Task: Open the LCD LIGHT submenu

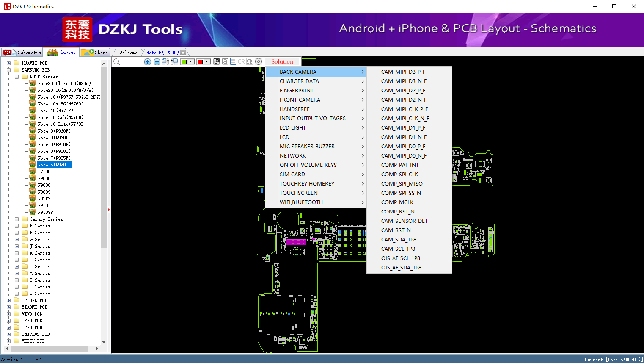Action: pos(316,128)
